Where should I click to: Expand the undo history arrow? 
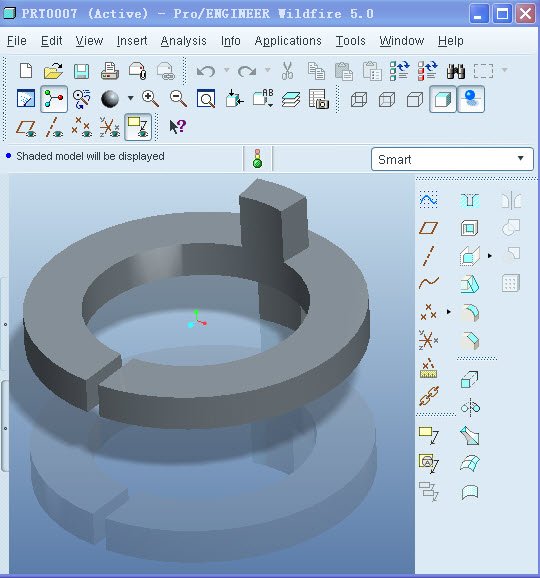click(227, 70)
